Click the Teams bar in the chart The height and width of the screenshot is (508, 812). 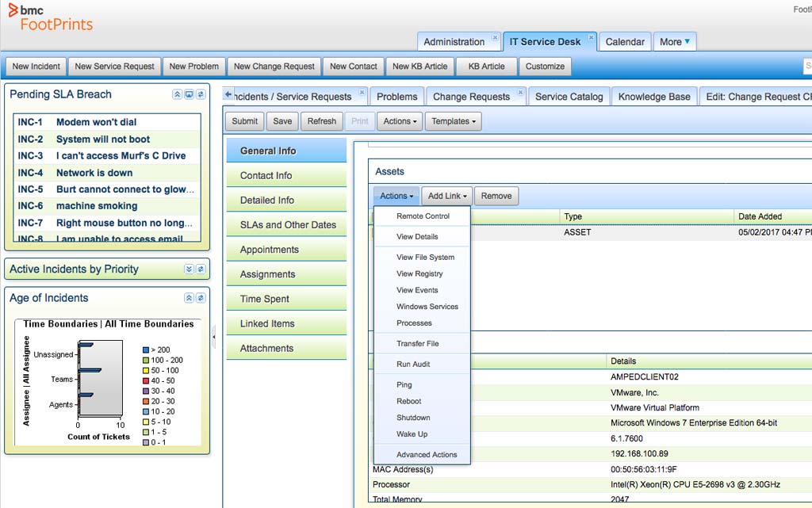point(90,370)
